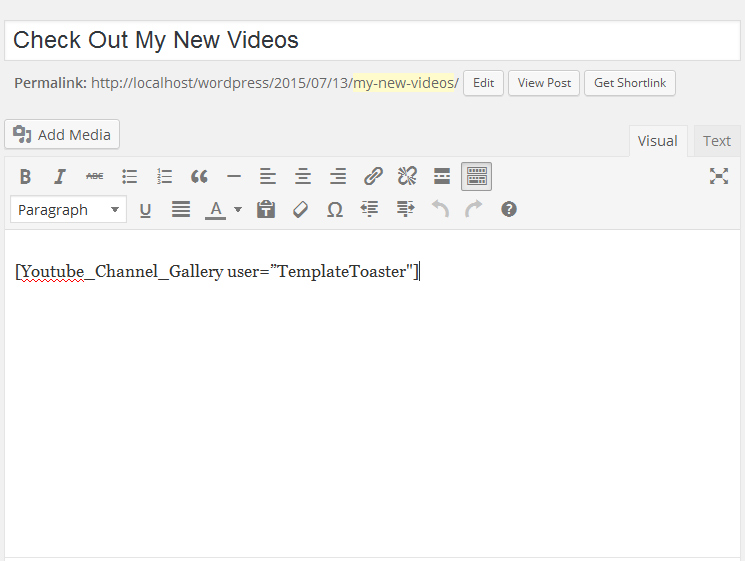Insert or edit link icon

point(373,177)
